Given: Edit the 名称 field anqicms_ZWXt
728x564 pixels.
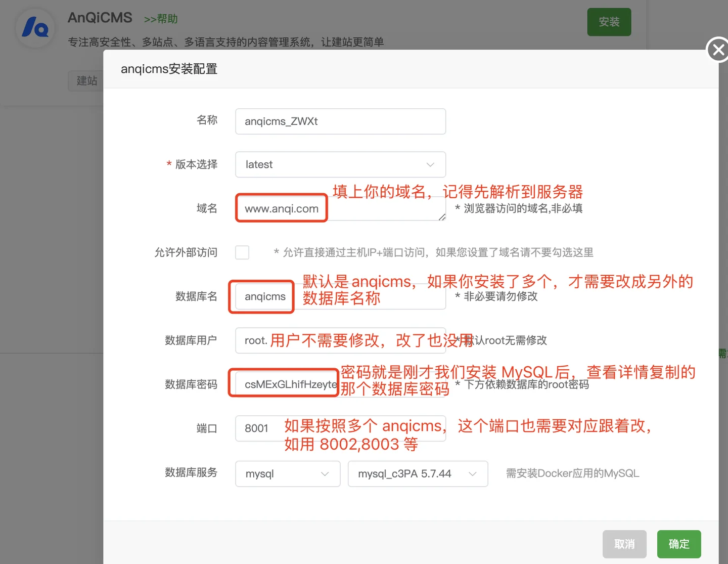Looking at the screenshot, I should point(340,121).
